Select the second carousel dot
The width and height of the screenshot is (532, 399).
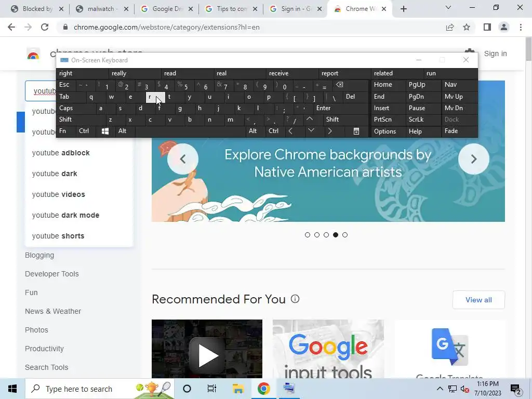click(x=317, y=235)
